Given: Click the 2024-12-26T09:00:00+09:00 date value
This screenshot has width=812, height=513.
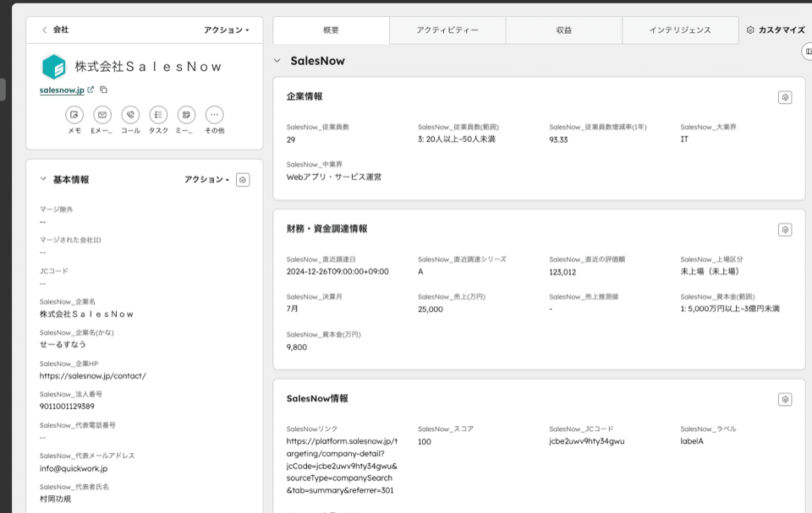Looking at the screenshot, I should point(337,272).
